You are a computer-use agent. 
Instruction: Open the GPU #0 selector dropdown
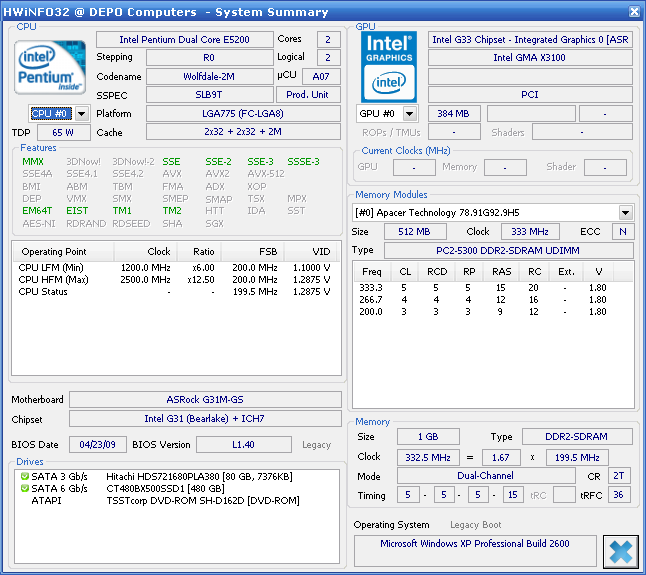pyautogui.click(x=412, y=114)
